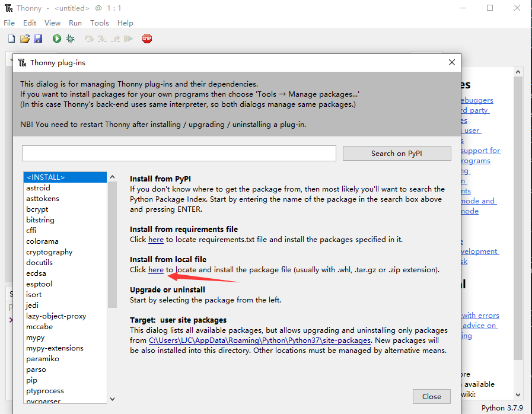
Task: Open the 'with errors' link in the background panel
Action: pos(480,316)
